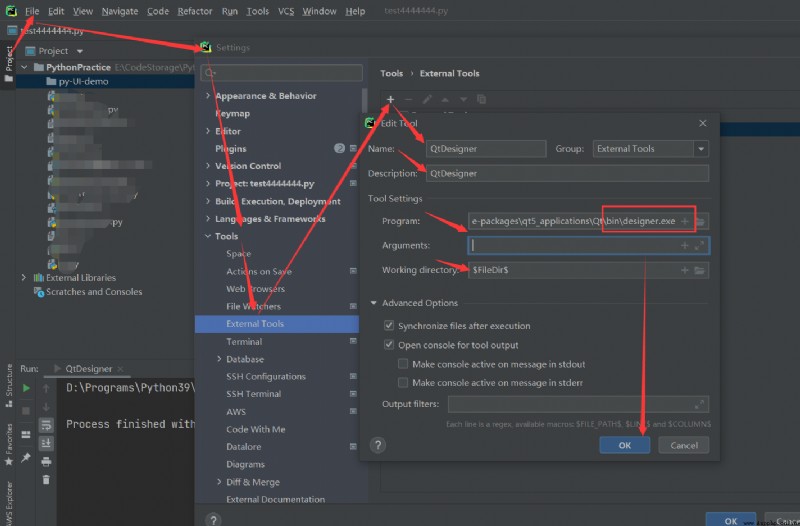
Task: Open the VCS menu
Action: coord(286,11)
